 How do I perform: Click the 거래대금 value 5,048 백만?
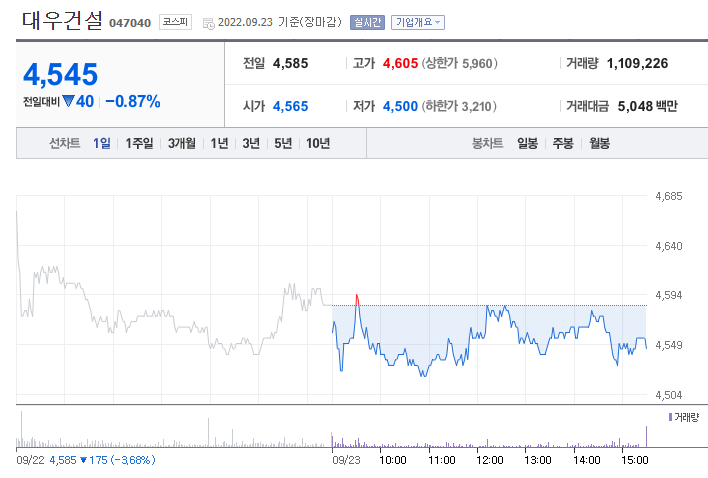point(647,107)
